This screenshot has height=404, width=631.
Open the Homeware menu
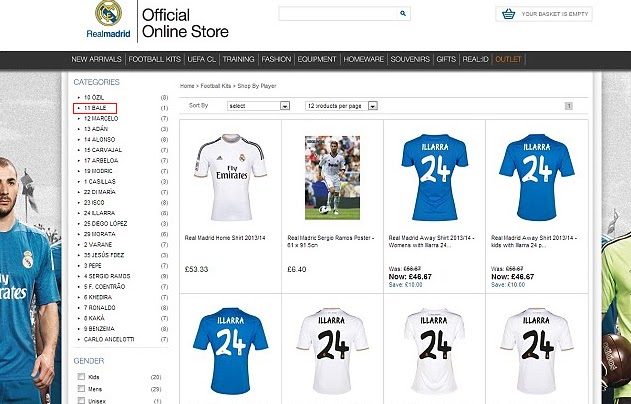click(x=363, y=59)
